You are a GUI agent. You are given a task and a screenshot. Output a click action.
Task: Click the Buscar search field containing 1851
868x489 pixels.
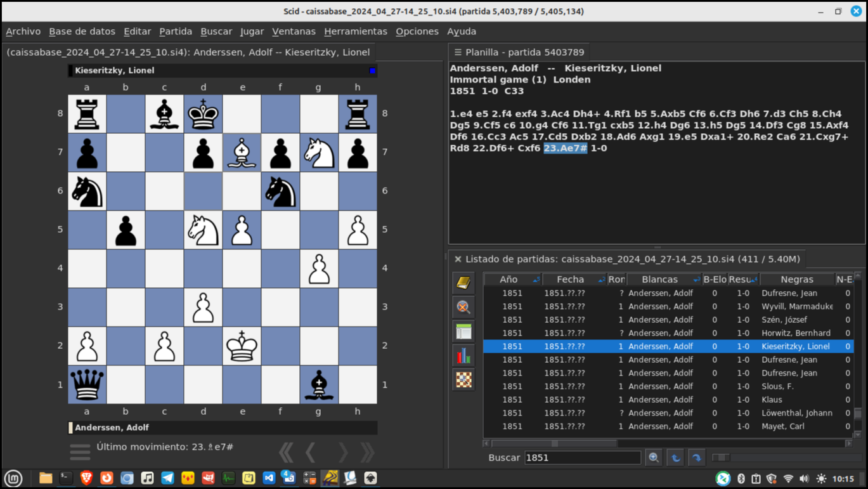(583, 457)
